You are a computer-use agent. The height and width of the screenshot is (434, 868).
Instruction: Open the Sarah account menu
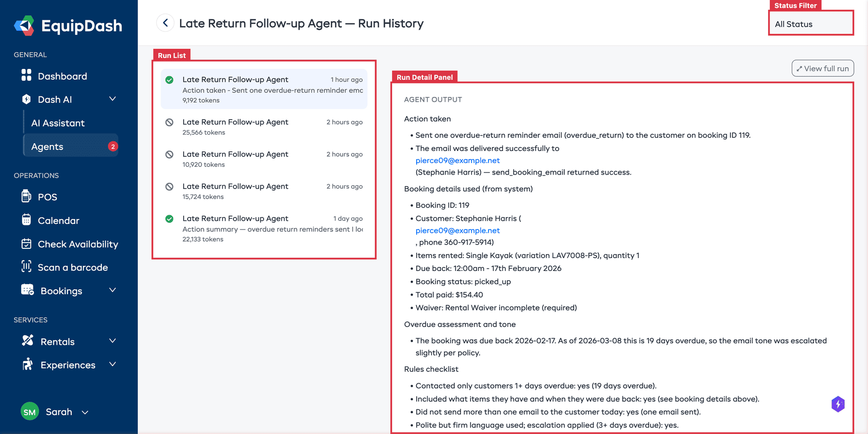tap(59, 411)
